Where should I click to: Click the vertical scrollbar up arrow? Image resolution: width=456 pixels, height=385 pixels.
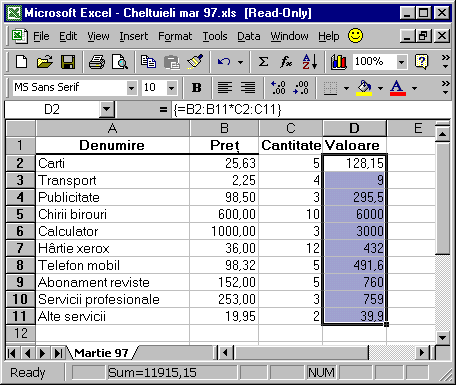pyautogui.click(x=443, y=134)
